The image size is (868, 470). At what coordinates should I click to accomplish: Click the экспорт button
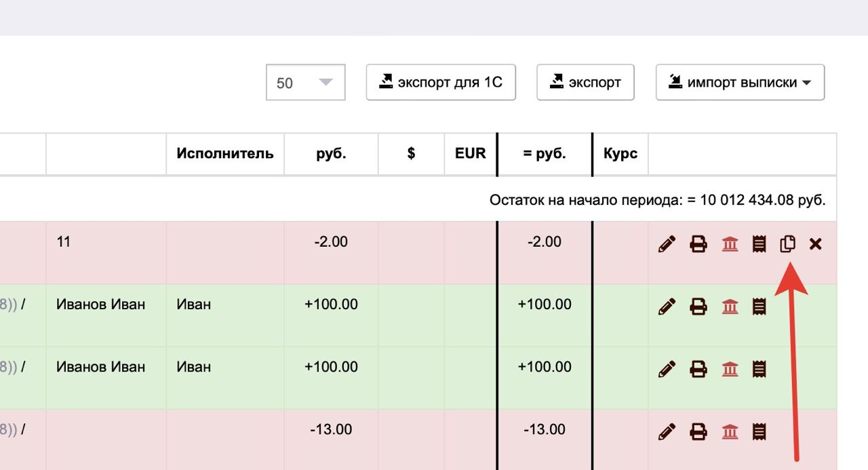tap(585, 82)
